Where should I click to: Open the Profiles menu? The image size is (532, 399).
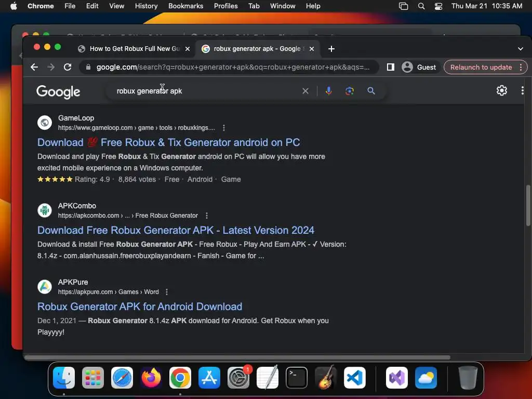225,6
